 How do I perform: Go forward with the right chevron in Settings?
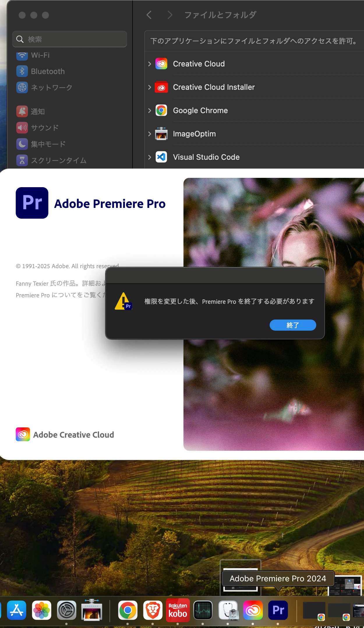pos(170,15)
